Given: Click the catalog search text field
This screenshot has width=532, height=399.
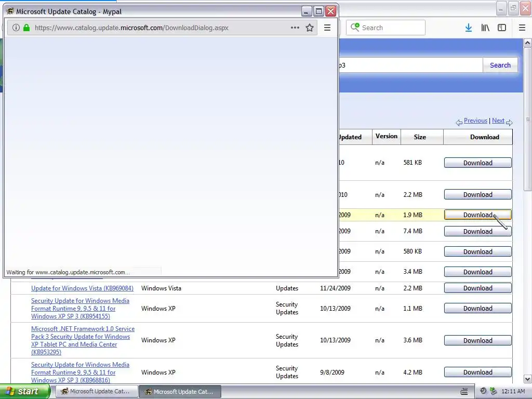Looking at the screenshot, I should (410, 65).
